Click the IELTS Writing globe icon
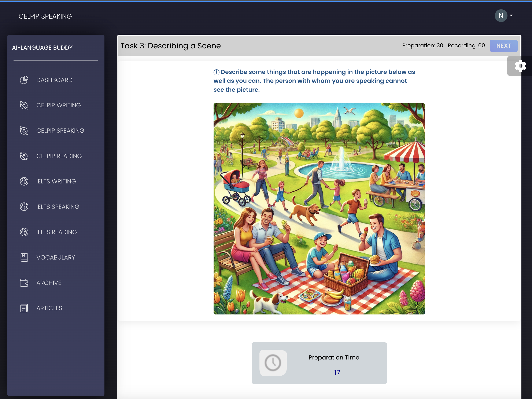Viewport: 532px width, 399px height. click(24, 181)
